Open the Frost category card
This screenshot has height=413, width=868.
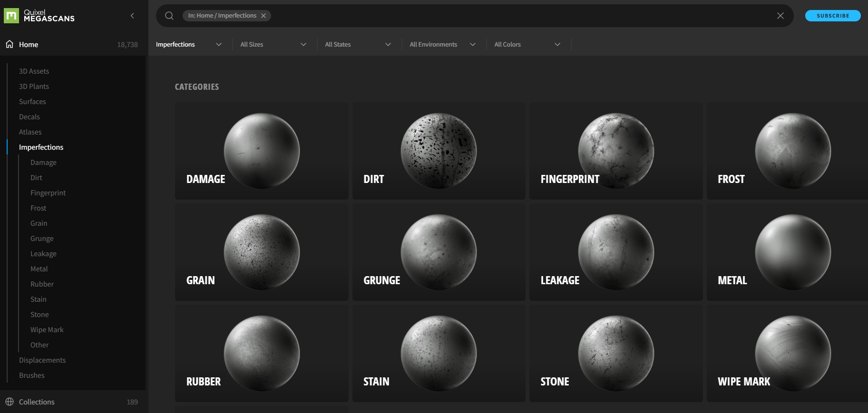(x=788, y=151)
